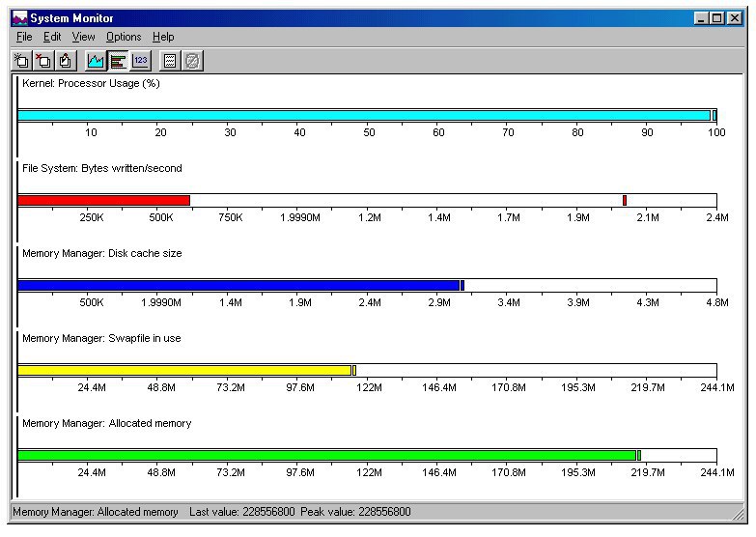The width and height of the screenshot is (756, 537).
Task: Maximize the System Monitor window
Action: pyautogui.click(x=717, y=18)
